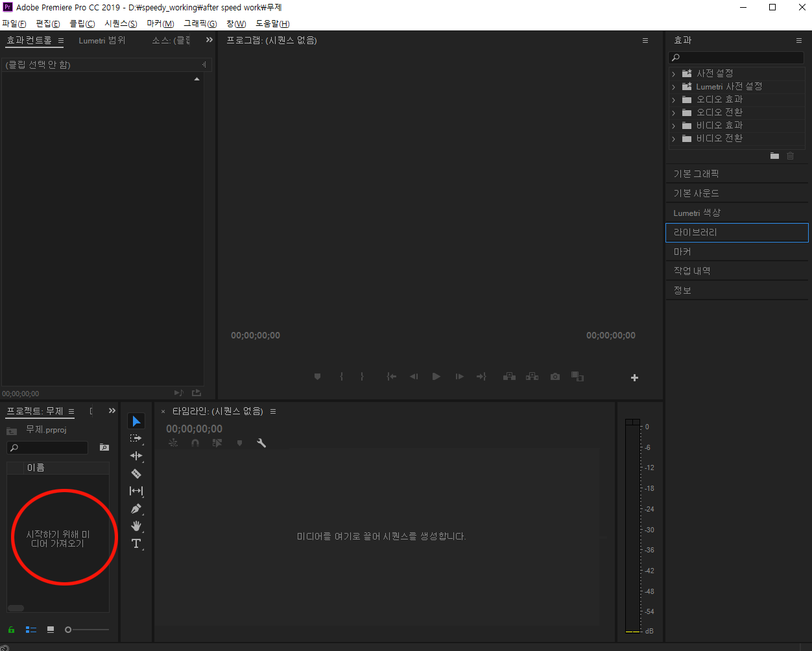Open the 시퀀스(S) menu

pos(121,24)
